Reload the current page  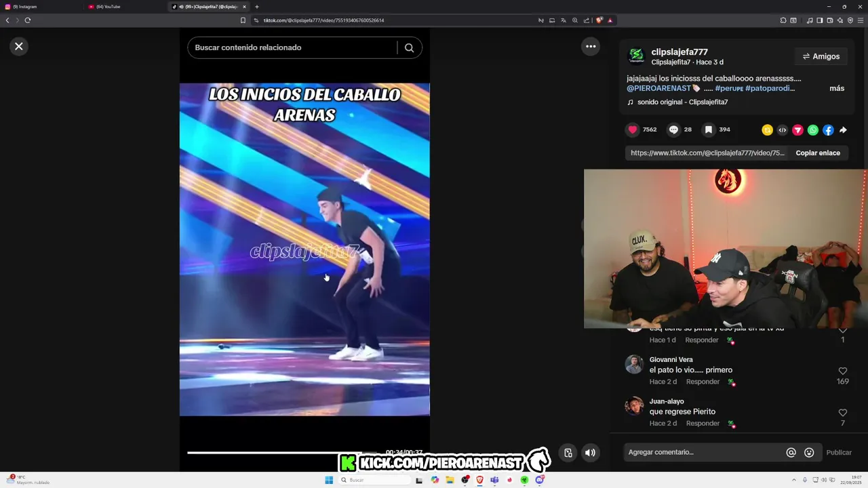28,20
